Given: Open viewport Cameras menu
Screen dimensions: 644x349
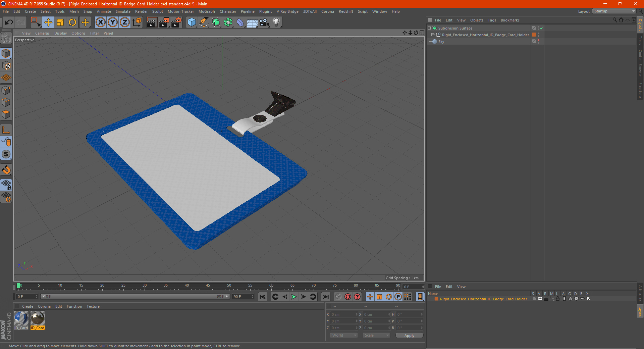Looking at the screenshot, I should point(42,33).
